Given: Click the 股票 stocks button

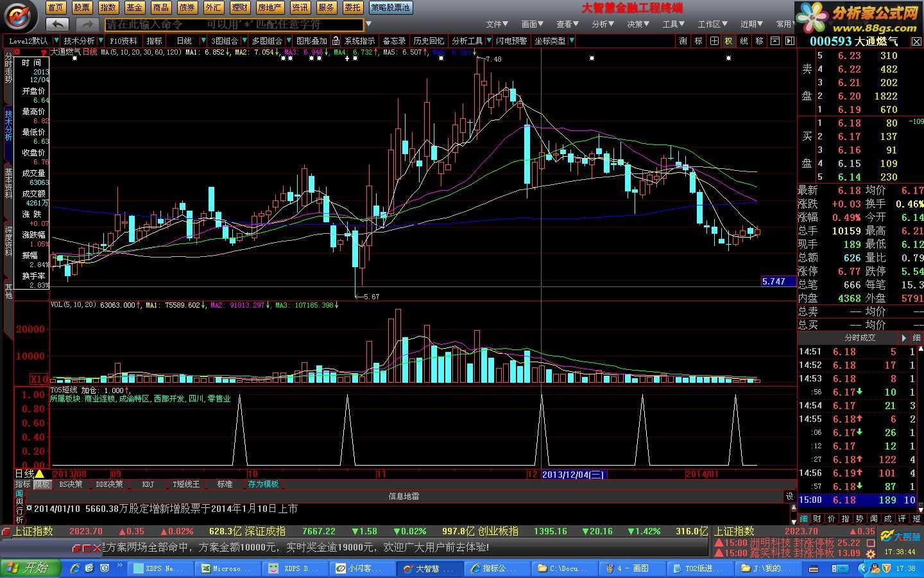Looking at the screenshot, I should coord(81,8).
